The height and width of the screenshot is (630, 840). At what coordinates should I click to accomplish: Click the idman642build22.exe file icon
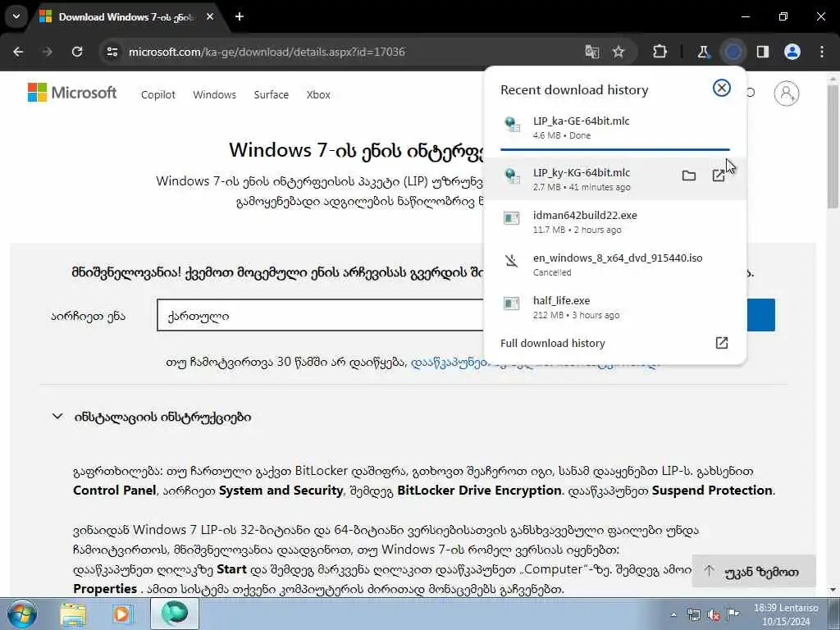512,218
